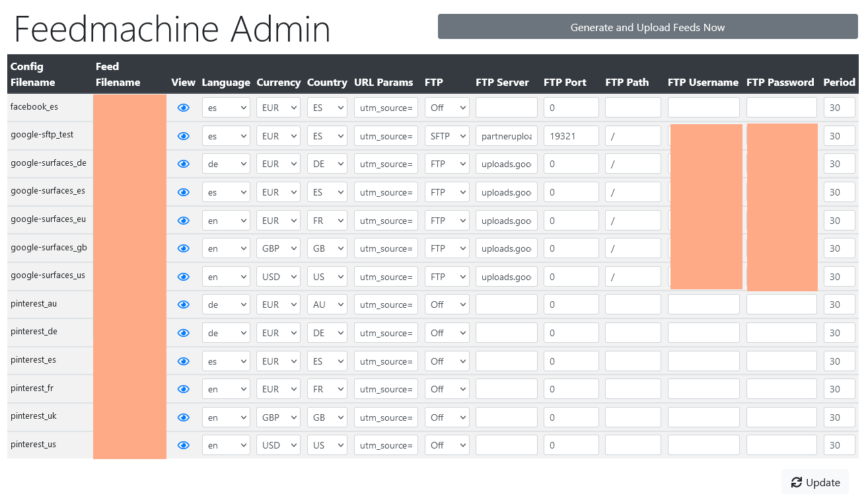866x504 pixels.
Task: Show pinterest_de feed using eye icon
Action: [x=184, y=333]
